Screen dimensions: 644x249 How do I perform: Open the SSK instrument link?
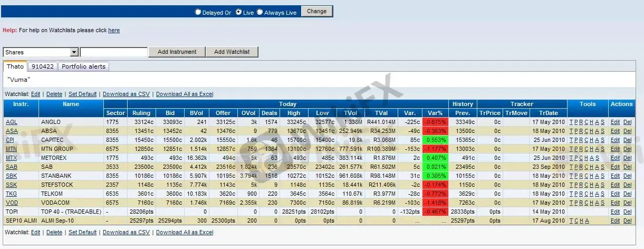click(x=11, y=185)
